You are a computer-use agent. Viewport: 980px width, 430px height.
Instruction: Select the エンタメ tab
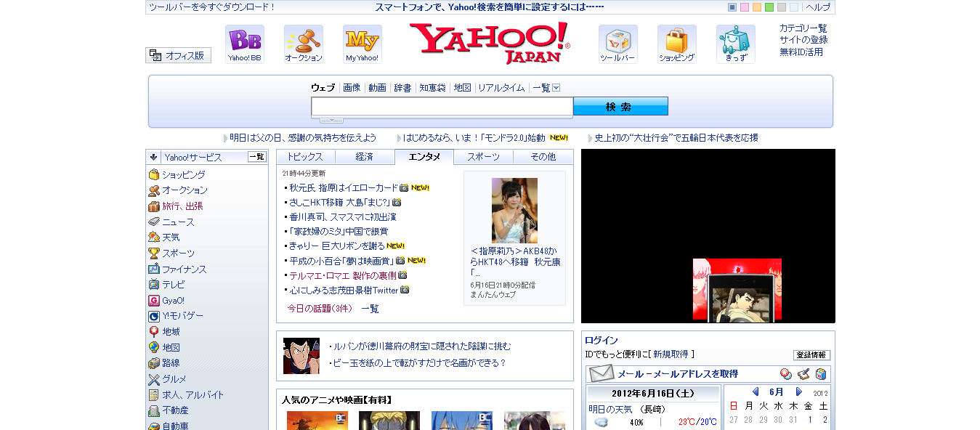424,157
